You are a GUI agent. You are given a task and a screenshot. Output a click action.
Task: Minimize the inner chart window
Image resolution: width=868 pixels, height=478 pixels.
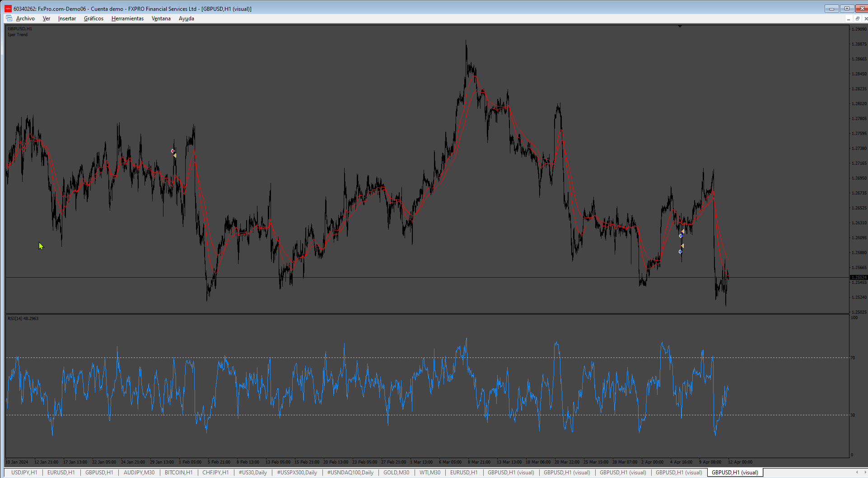[849, 19]
